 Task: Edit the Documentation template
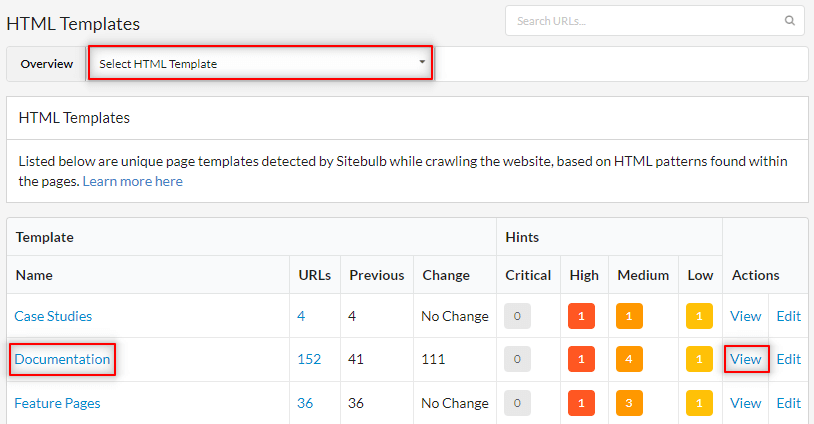(x=789, y=359)
